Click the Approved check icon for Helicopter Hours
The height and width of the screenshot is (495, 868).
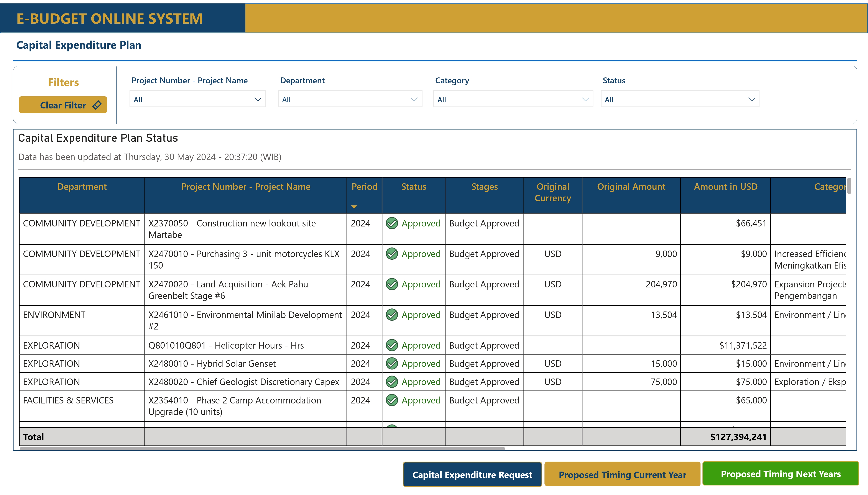(392, 345)
